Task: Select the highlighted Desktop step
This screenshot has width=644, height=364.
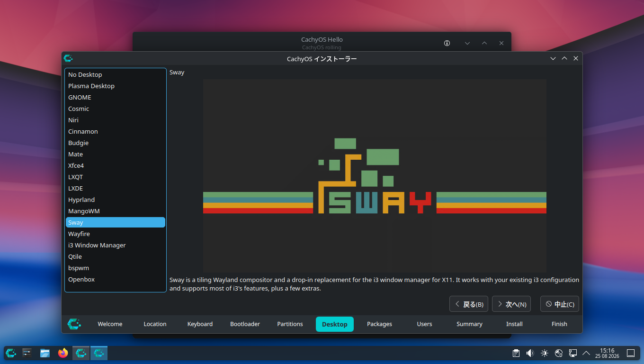Action: (x=335, y=324)
